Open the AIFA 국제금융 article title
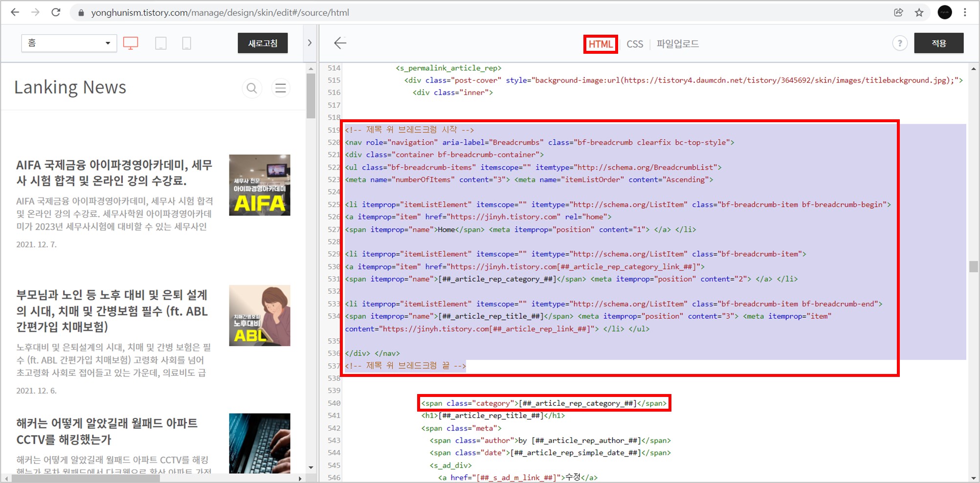This screenshot has height=483, width=980. [x=114, y=173]
